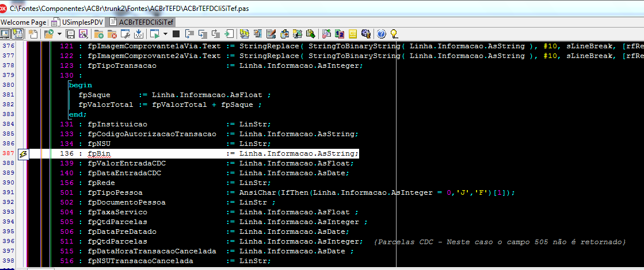Click the yellow package with green arrow icon

click(311, 33)
